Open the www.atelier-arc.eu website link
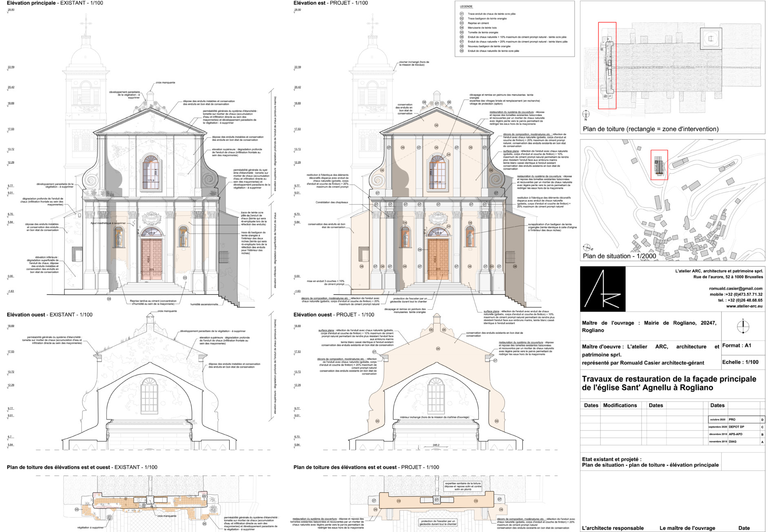 coord(744,306)
